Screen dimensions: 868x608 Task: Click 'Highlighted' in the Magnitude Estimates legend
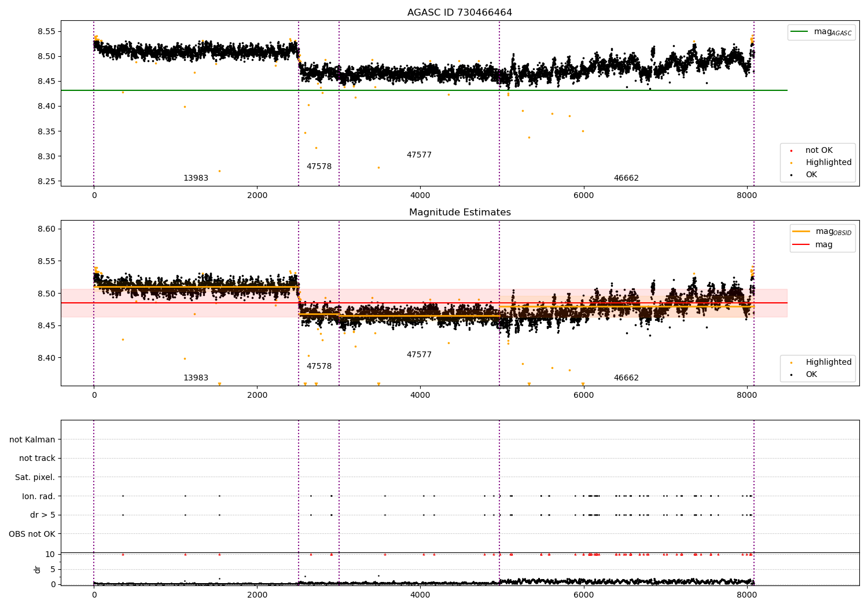[x=829, y=362]
